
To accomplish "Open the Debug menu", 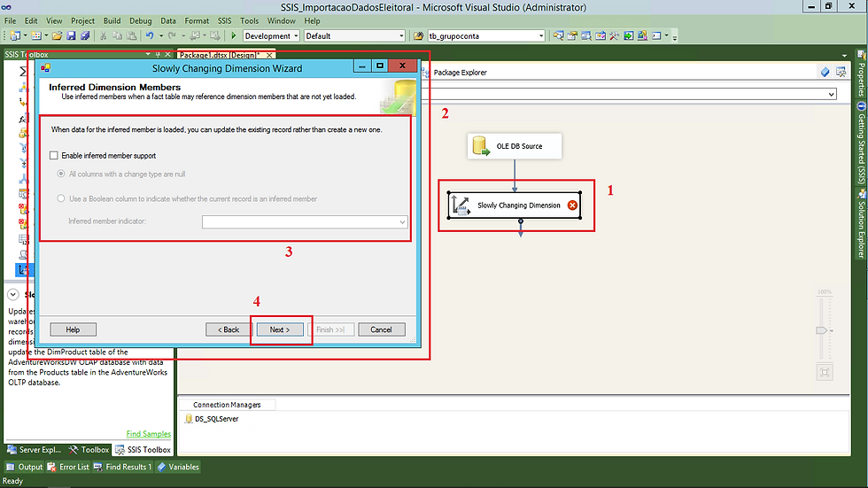I will pos(140,21).
